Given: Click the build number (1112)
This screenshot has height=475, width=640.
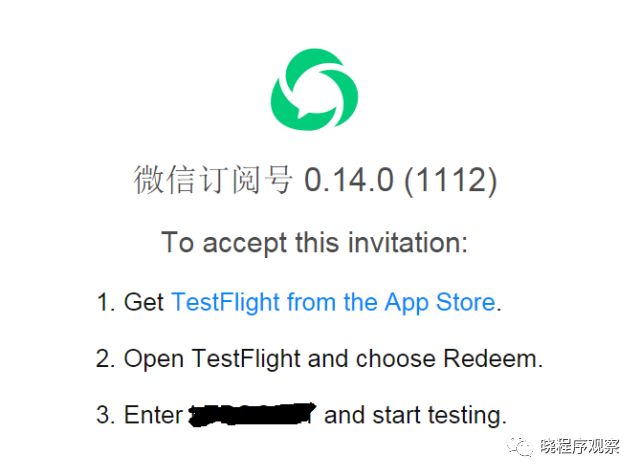Looking at the screenshot, I should click(451, 180).
